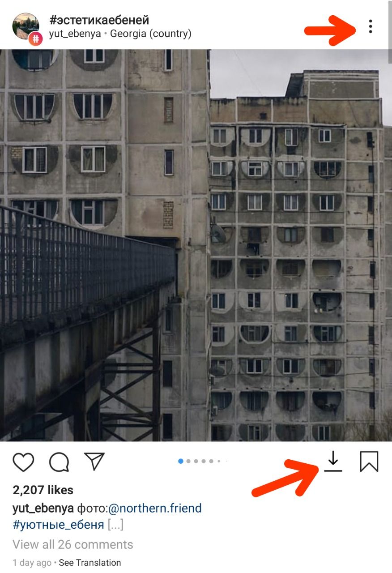View the 2,207 likes list
This screenshot has width=392, height=573.
point(43,490)
